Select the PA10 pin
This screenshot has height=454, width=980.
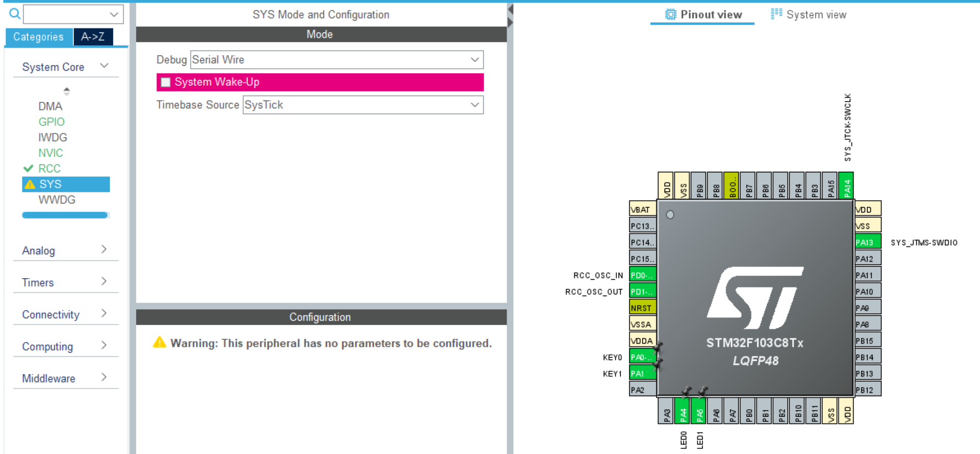pyautogui.click(x=867, y=291)
